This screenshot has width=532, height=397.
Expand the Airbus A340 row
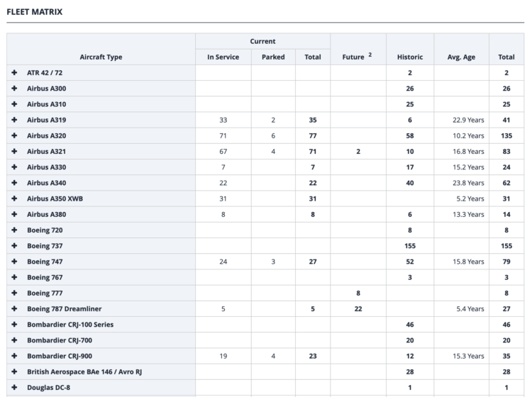coord(14,183)
